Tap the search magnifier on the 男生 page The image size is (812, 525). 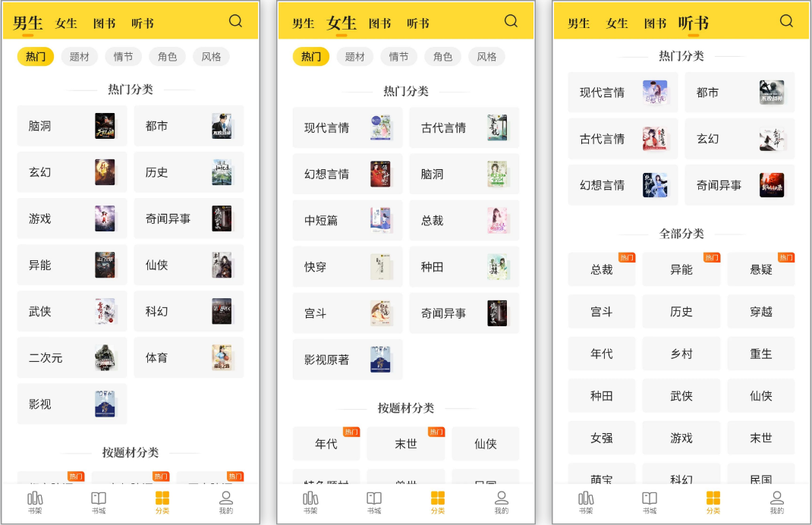pos(236,21)
